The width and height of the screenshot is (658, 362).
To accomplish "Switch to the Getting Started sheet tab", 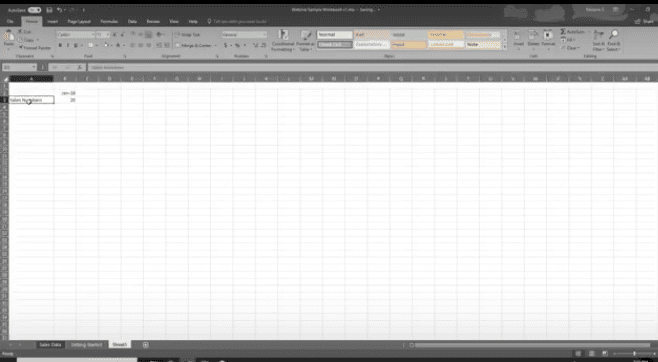I will point(86,345).
